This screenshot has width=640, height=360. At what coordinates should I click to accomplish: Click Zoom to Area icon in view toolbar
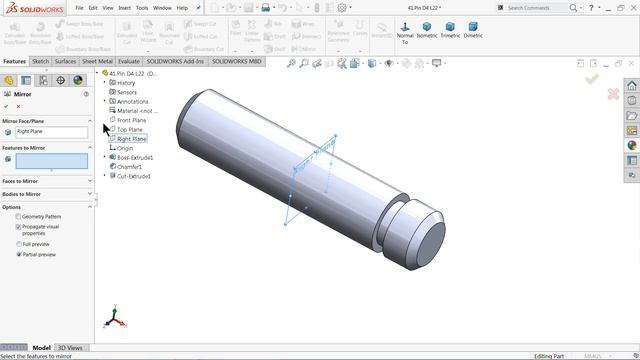point(304,63)
